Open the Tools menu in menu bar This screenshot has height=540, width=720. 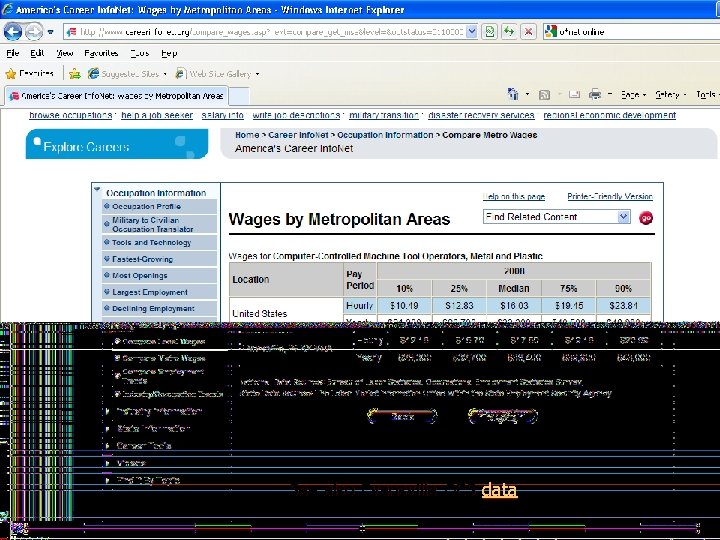coord(140,53)
